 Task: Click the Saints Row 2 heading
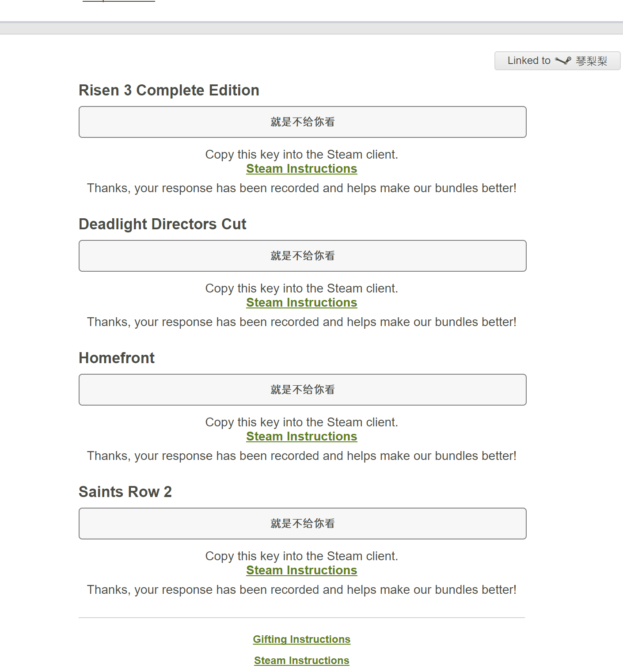[x=125, y=492]
